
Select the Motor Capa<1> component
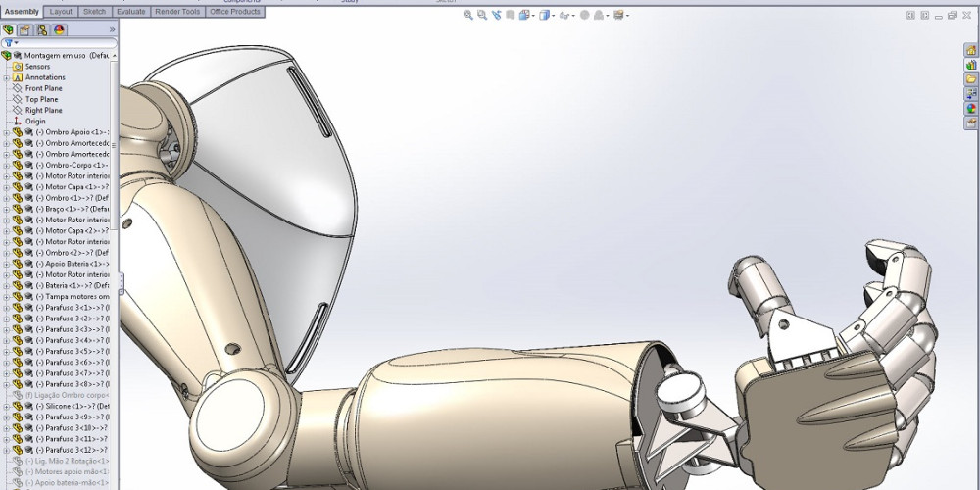(x=72, y=187)
